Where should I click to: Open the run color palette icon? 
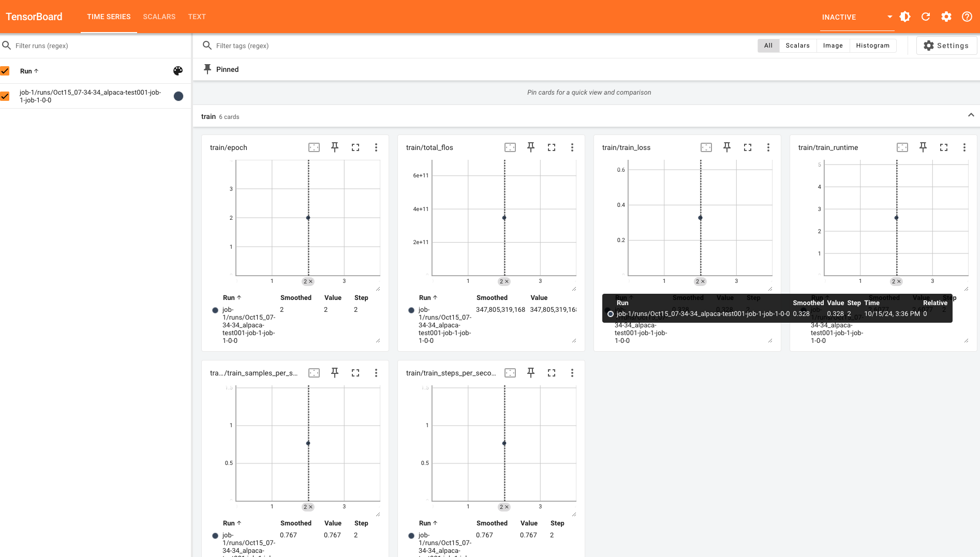pyautogui.click(x=178, y=71)
